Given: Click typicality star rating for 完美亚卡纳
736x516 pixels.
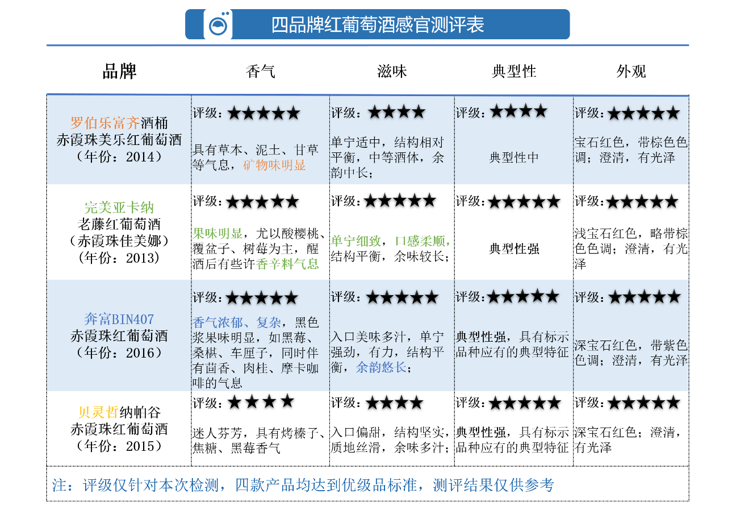Looking at the screenshot, I should [524, 202].
